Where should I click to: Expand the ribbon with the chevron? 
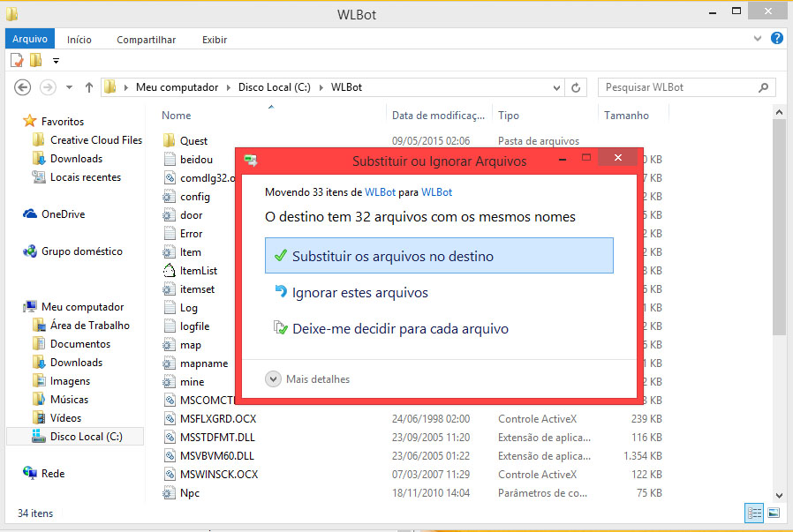click(x=758, y=39)
